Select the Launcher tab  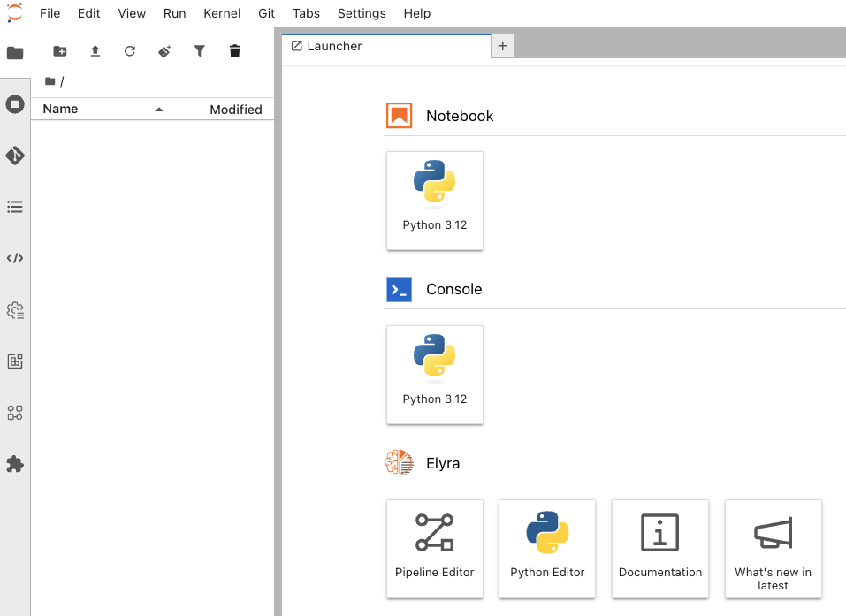click(x=334, y=46)
